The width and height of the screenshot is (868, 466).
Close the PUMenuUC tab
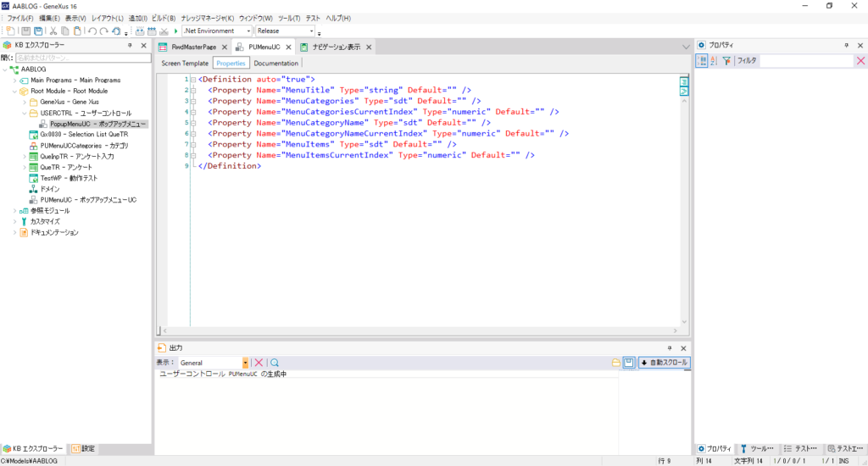288,47
